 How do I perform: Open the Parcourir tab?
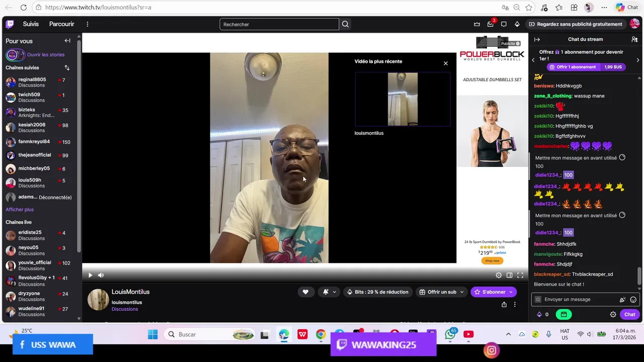click(61, 24)
